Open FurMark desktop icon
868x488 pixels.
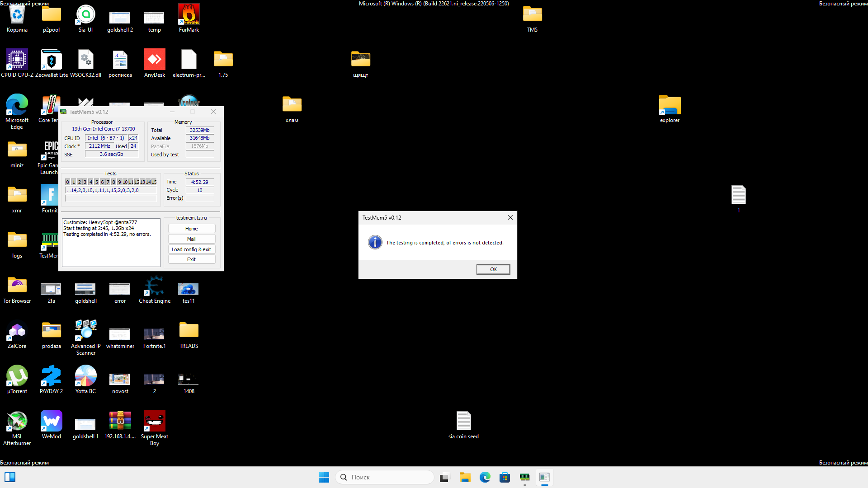click(189, 16)
